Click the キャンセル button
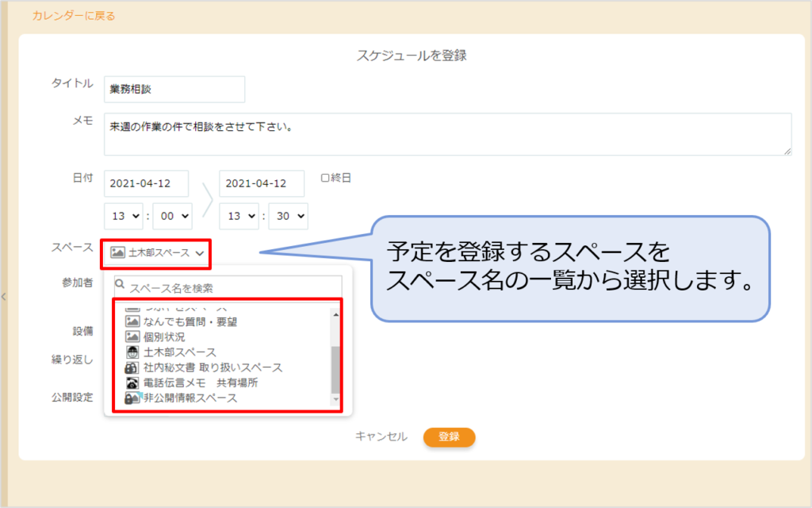The height and width of the screenshot is (508, 812). point(381,437)
